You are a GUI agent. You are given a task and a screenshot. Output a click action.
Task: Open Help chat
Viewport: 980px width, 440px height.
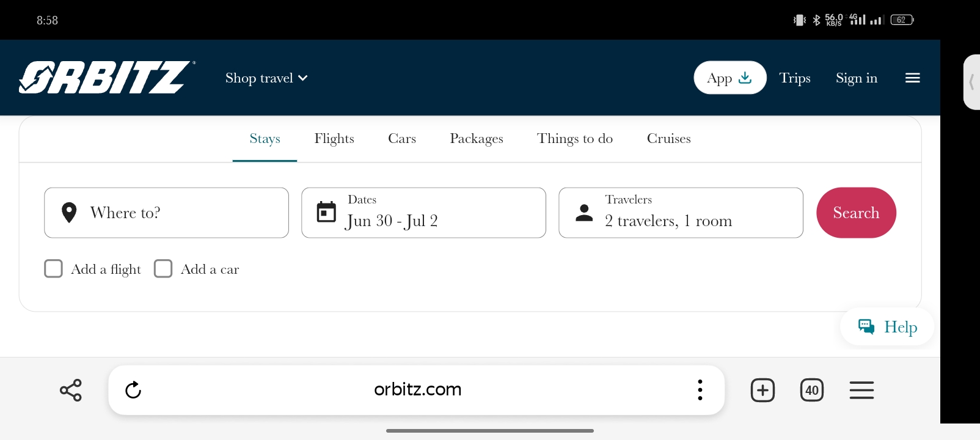point(887,327)
